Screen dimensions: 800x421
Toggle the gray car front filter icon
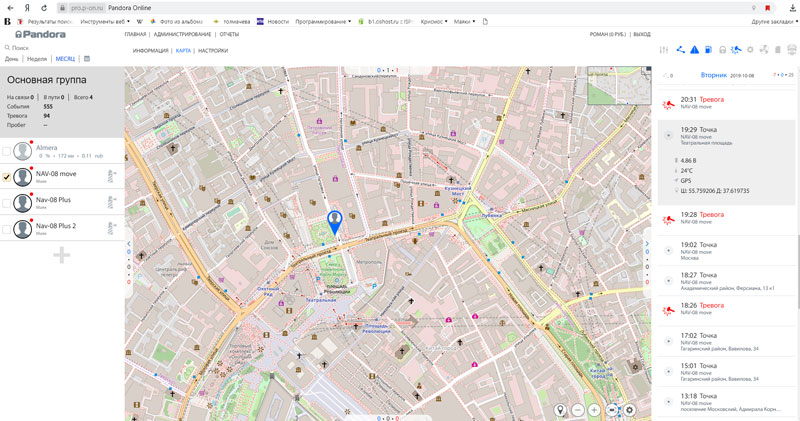792,49
